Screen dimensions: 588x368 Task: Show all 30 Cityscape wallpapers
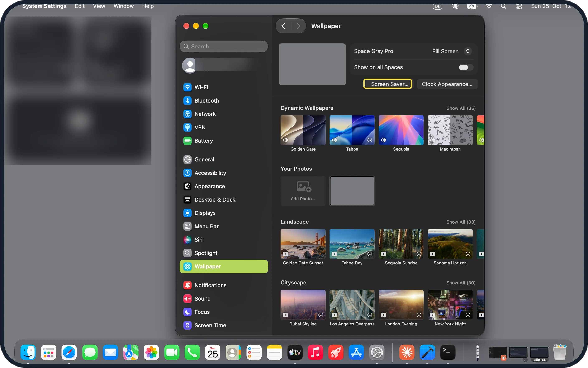pos(461,283)
